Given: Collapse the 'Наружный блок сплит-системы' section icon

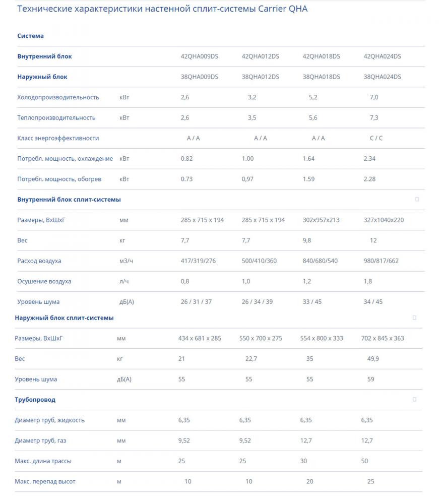Looking at the screenshot, I should [414, 318].
